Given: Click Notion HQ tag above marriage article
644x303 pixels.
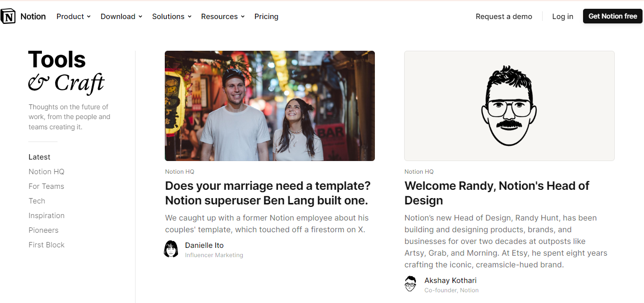Looking at the screenshot, I should 179,172.
